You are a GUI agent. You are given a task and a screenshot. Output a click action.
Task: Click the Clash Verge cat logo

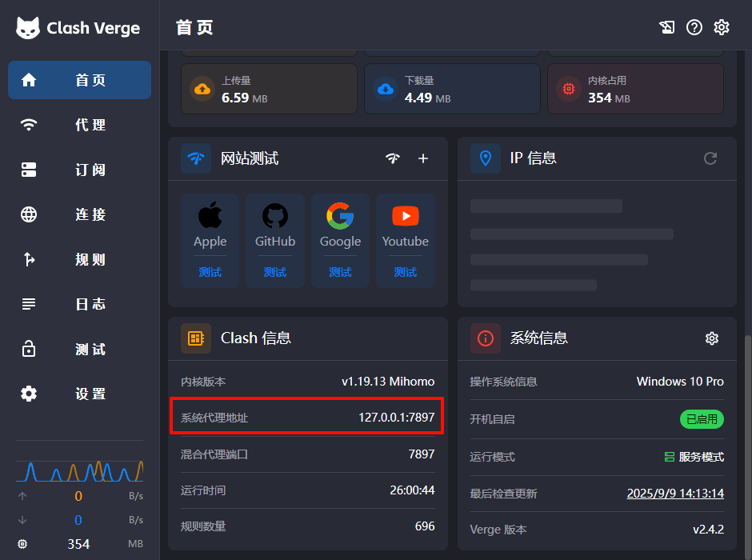point(28,28)
